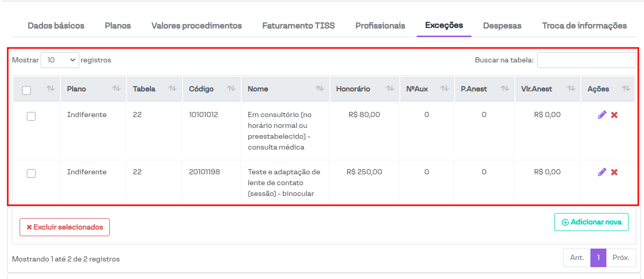
Task: Click the Adicionar nova button
Action: click(x=591, y=222)
